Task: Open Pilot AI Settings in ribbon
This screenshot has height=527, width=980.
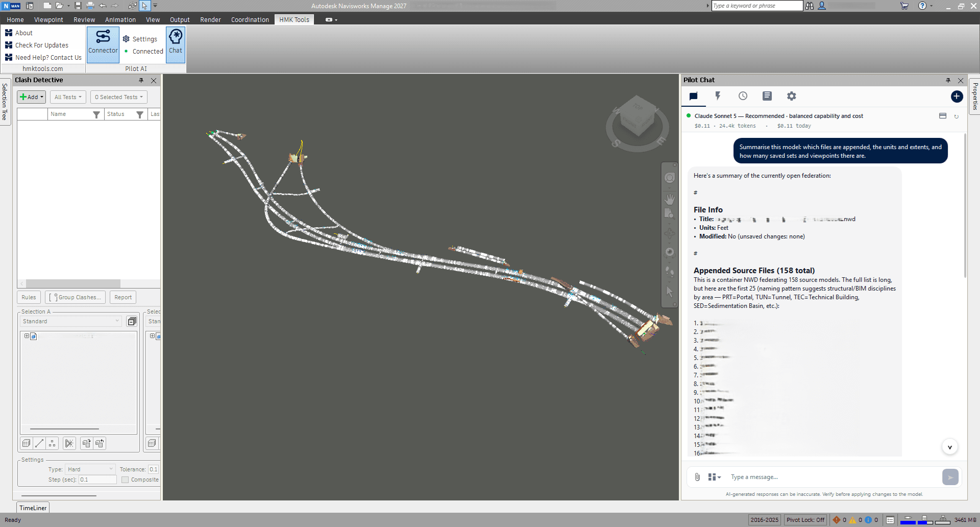Action: pyautogui.click(x=140, y=39)
